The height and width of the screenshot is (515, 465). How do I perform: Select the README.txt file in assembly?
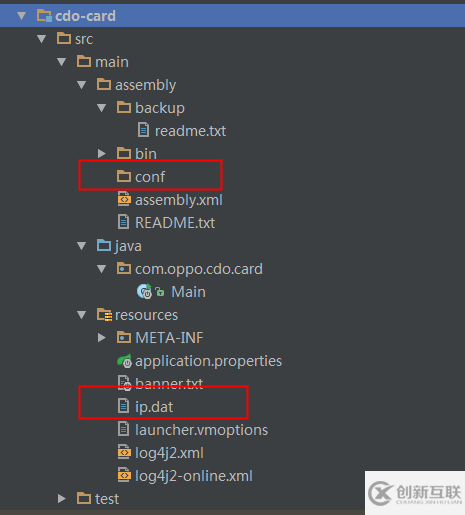click(x=166, y=223)
